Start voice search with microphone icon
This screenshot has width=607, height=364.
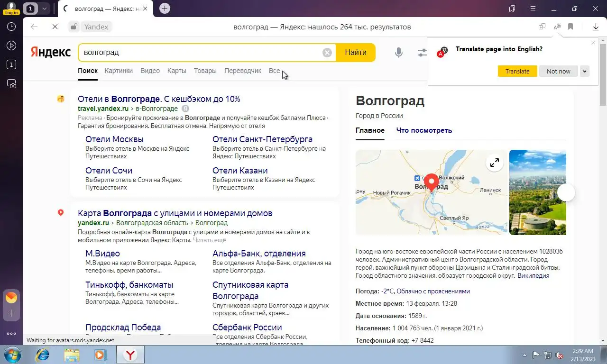pos(399,53)
